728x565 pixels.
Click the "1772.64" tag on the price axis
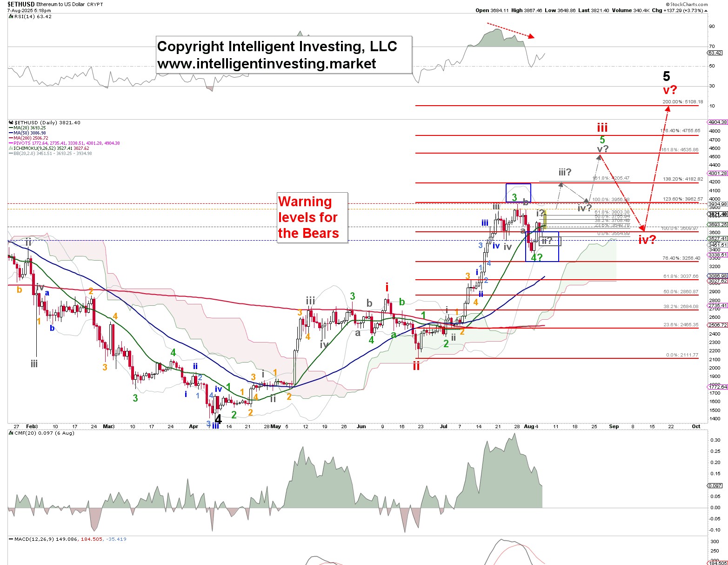click(x=717, y=387)
